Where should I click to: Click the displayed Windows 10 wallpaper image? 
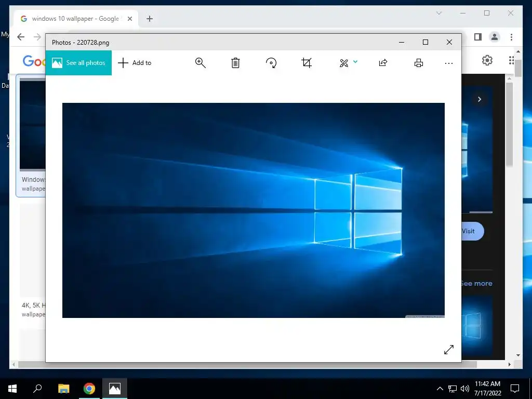(254, 210)
